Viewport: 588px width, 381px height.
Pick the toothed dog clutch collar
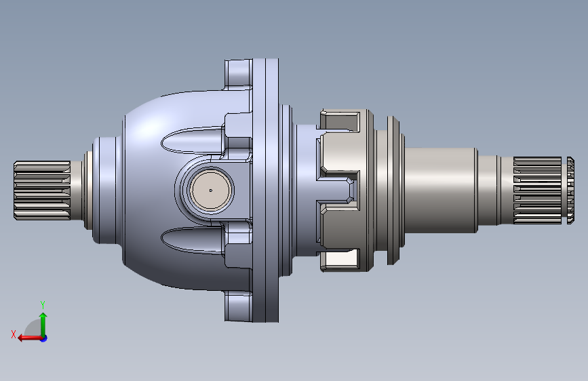[x=345, y=190]
